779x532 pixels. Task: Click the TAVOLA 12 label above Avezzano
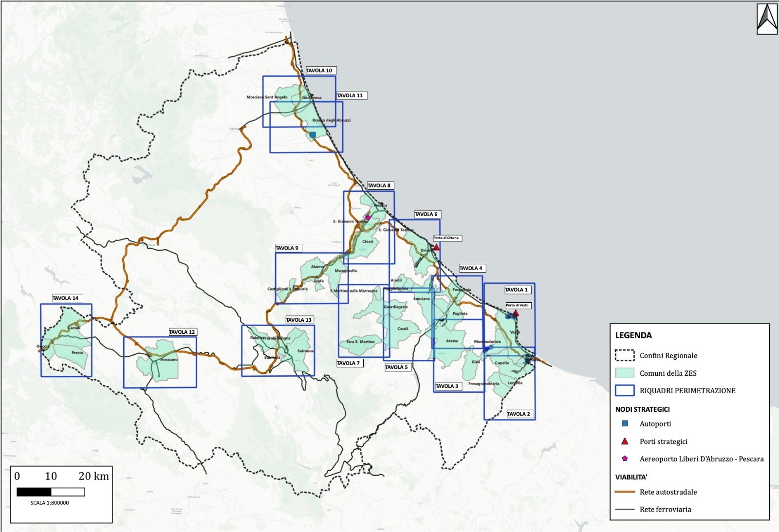coord(182,332)
